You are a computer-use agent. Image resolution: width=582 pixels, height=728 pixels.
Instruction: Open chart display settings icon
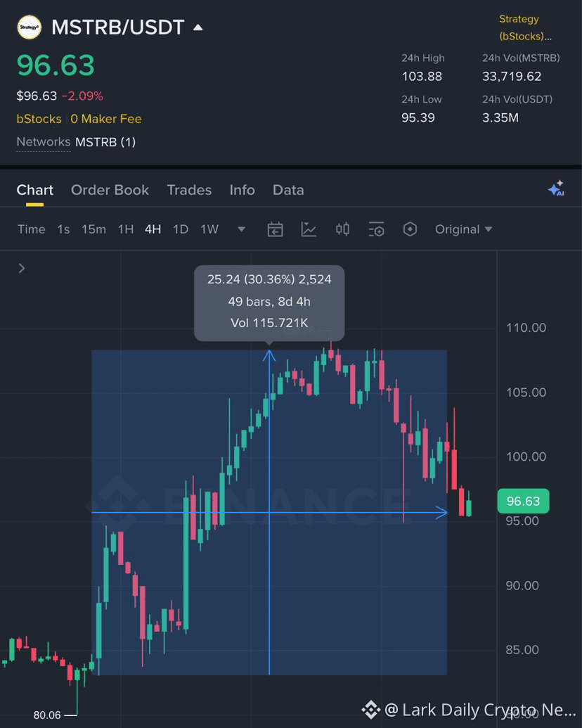click(x=376, y=229)
